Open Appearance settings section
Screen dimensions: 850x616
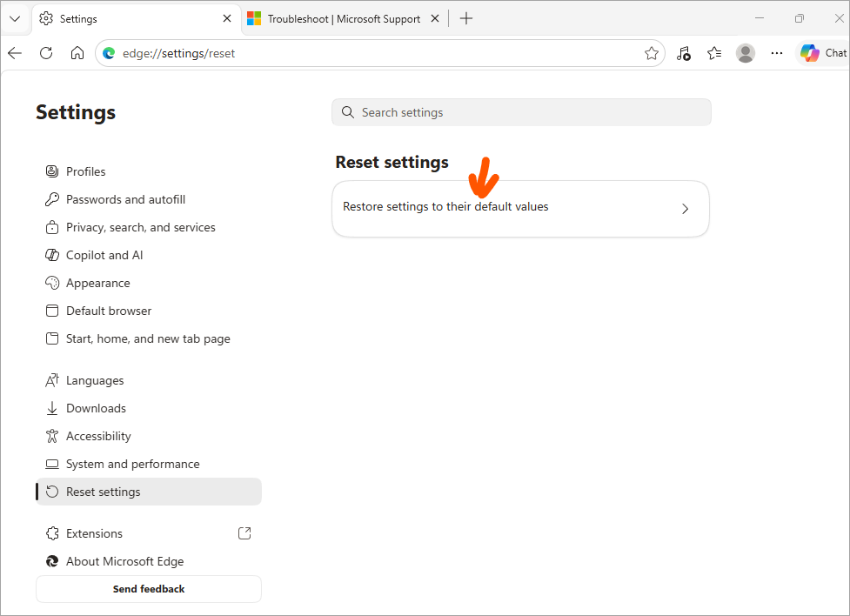click(149, 283)
